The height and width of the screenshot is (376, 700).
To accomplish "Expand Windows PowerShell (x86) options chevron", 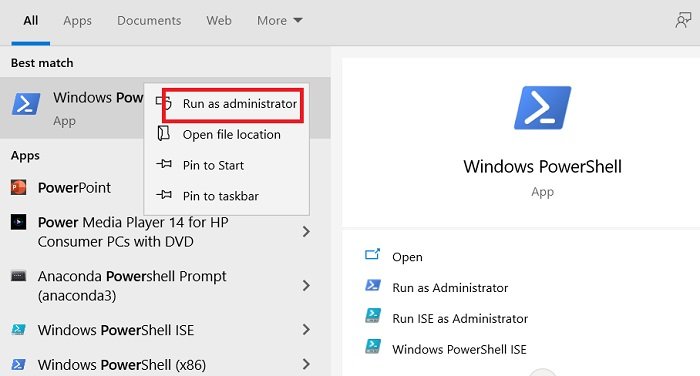I will pos(306,364).
